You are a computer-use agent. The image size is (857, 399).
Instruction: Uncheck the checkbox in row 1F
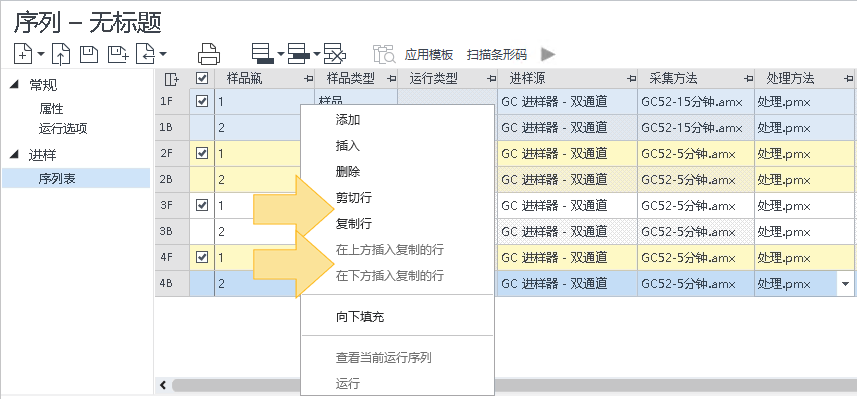tap(202, 101)
